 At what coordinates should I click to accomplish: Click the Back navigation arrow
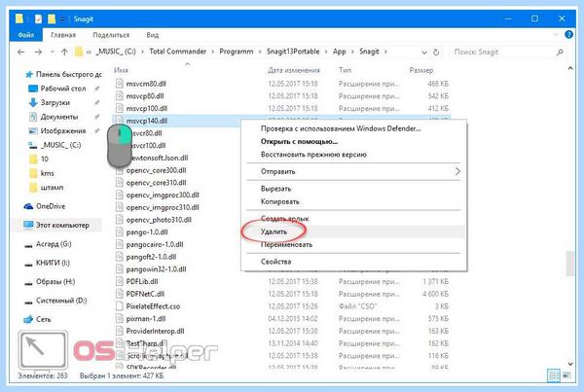click(x=21, y=53)
